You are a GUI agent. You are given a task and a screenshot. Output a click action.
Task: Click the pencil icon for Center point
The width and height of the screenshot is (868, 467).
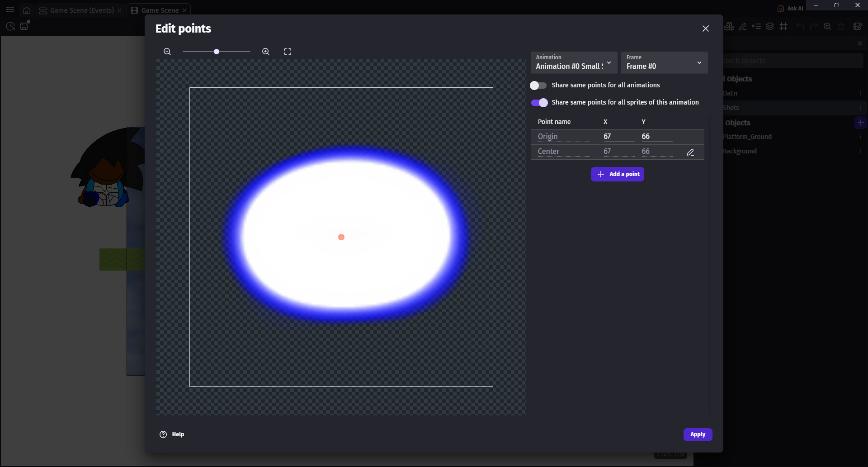tap(690, 152)
